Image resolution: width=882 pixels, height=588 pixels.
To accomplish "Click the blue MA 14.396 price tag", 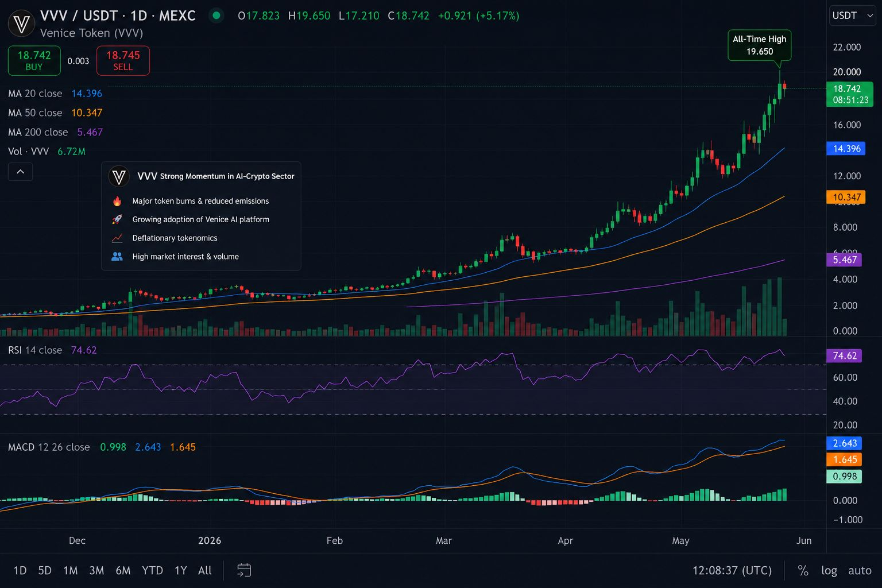I will pos(846,149).
